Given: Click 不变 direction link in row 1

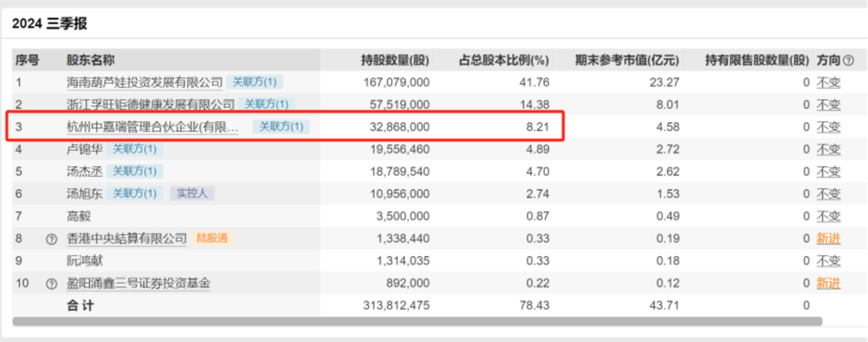Looking at the screenshot, I should tap(828, 83).
